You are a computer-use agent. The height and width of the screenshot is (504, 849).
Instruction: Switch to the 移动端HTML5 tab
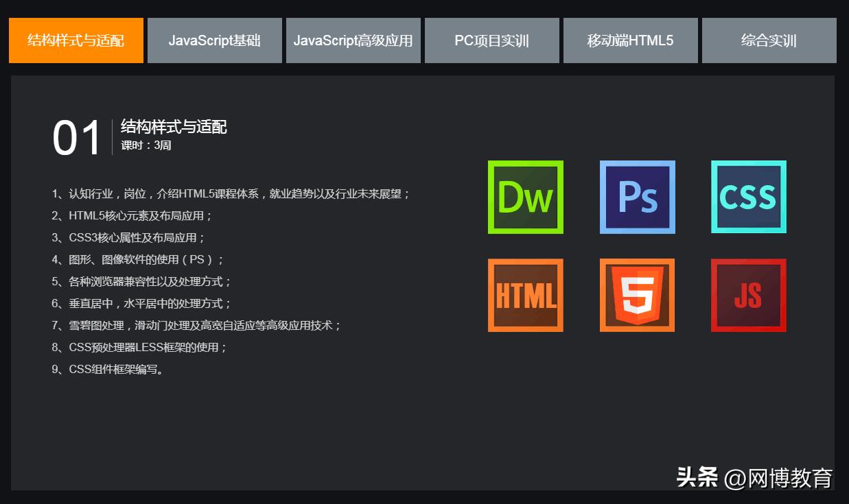(630, 40)
